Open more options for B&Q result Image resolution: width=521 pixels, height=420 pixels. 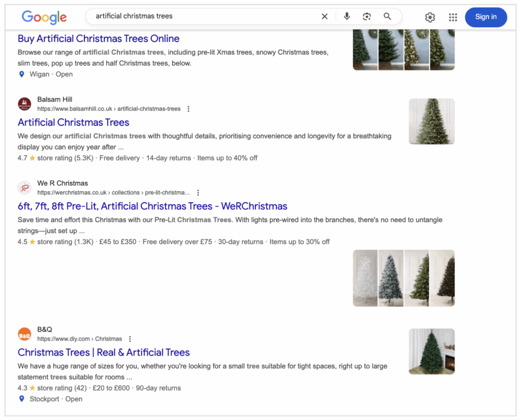130,339
